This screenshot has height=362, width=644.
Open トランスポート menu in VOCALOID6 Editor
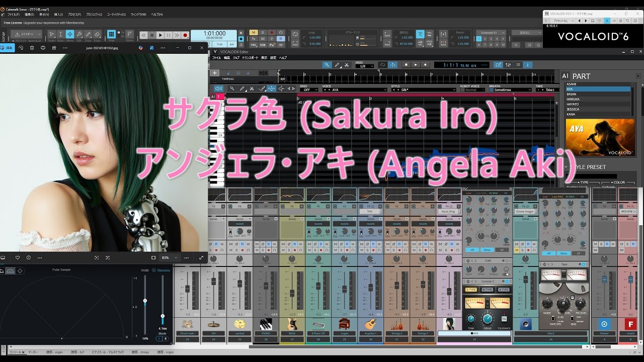(250, 58)
